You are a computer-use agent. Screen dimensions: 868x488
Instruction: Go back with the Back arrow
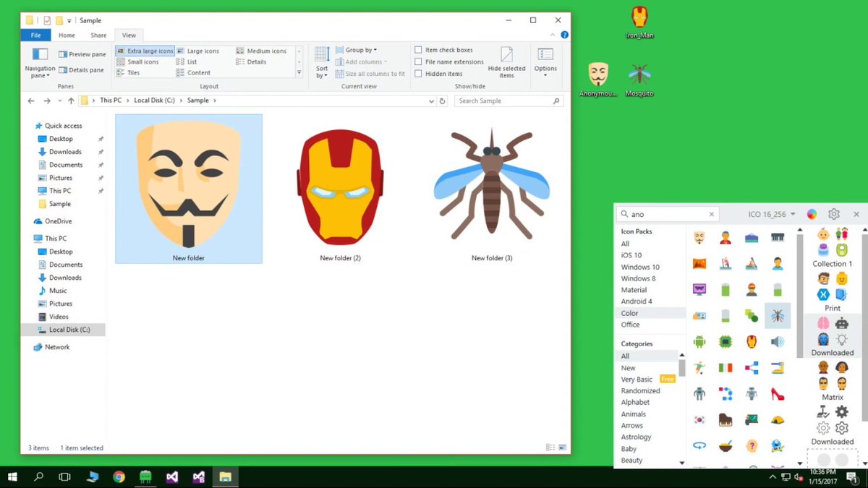[31, 101]
